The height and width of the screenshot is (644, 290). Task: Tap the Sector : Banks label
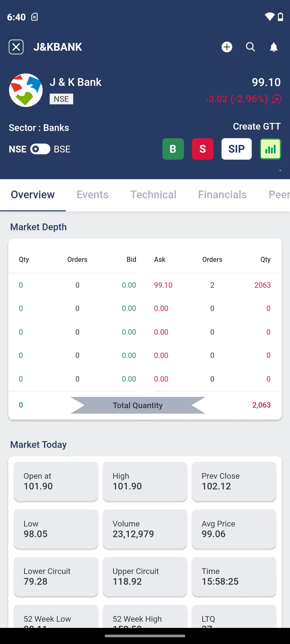pyautogui.click(x=39, y=128)
